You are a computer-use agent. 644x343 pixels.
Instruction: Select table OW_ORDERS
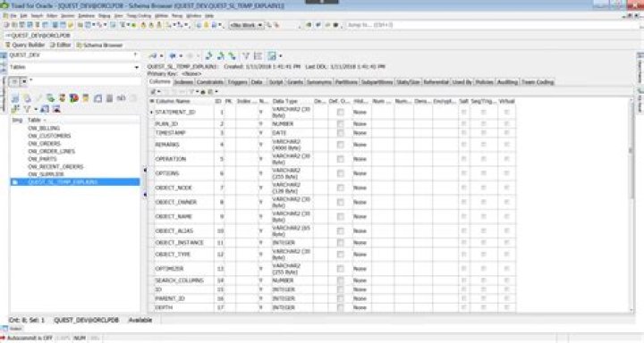[x=44, y=144]
